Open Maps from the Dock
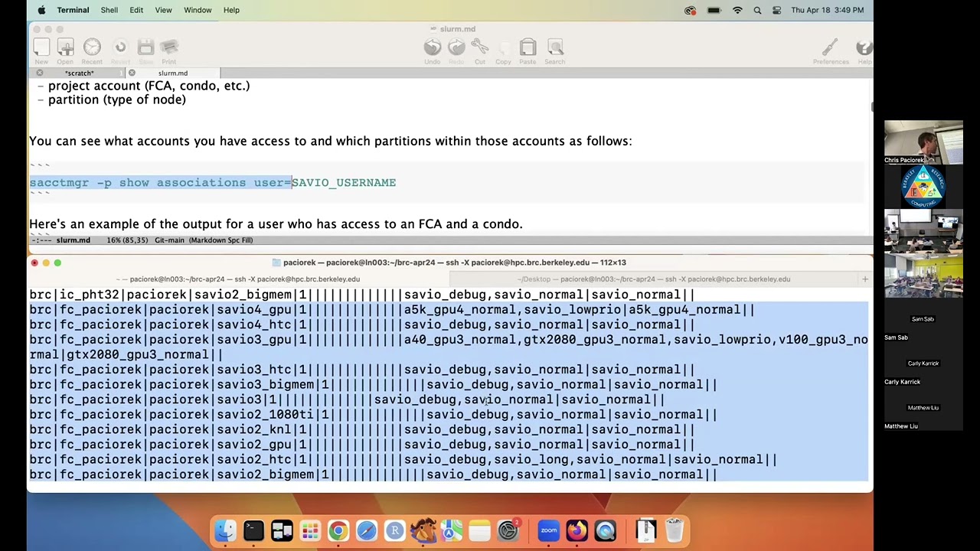The width and height of the screenshot is (980, 551). 451,530
